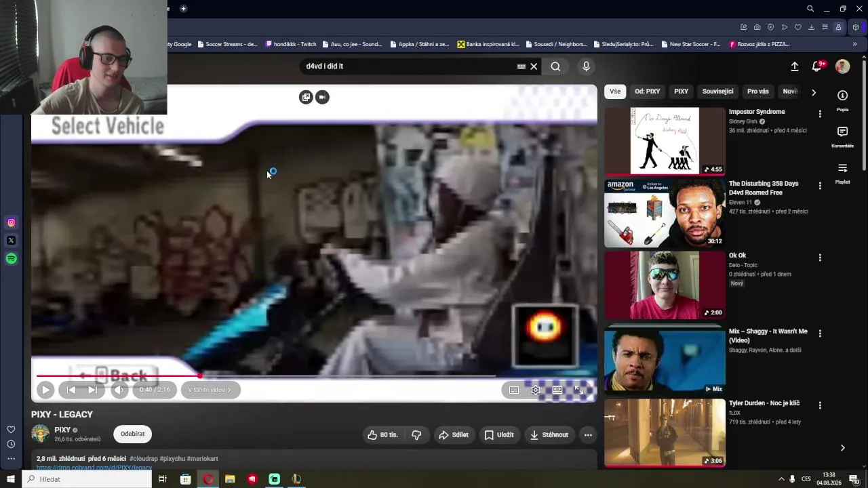Open the Windows Start menu
Image resolution: width=868 pixels, height=488 pixels.
coord(11,479)
